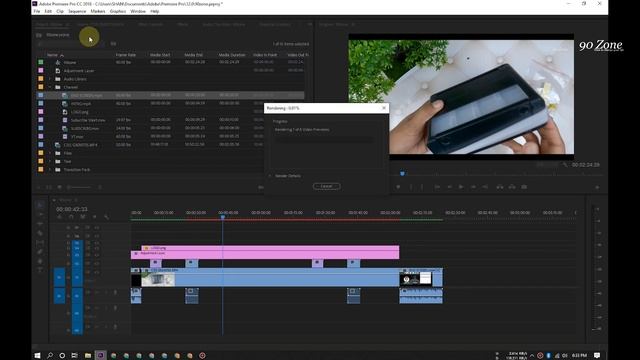640x360 pixels.
Task: Toggle output eye for topmost video track
Action: [97, 227]
